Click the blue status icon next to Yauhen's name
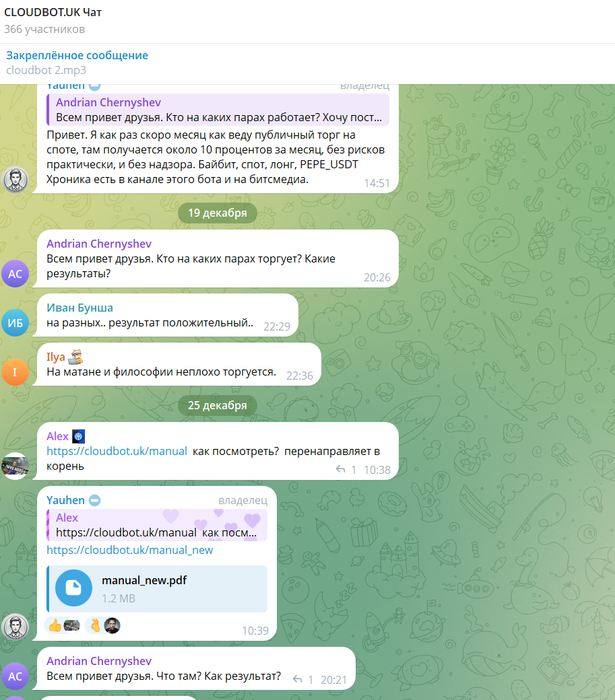The height and width of the screenshot is (700, 615). tap(95, 501)
